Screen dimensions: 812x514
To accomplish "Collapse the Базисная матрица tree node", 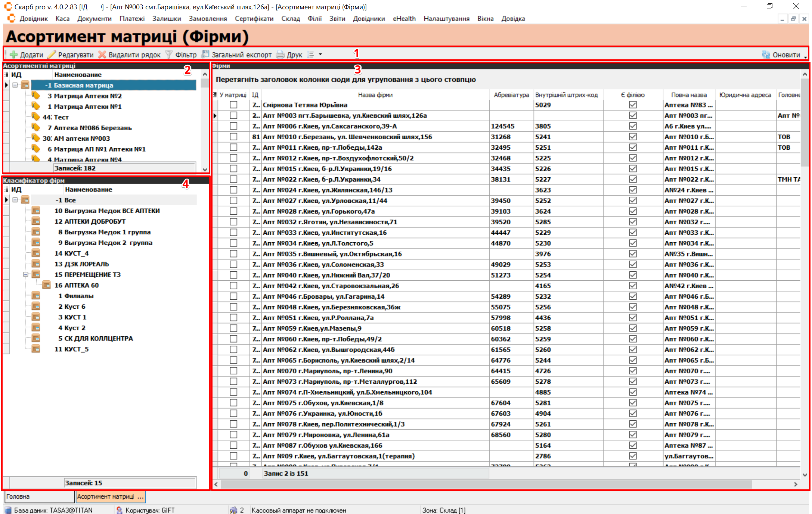I will click(x=15, y=85).
